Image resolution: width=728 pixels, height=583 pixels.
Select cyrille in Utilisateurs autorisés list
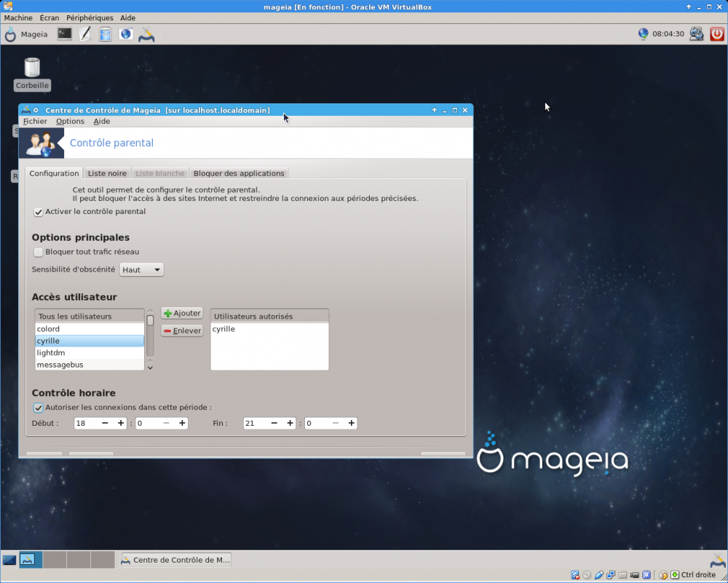pyautogui.click(x=270, y=329)
